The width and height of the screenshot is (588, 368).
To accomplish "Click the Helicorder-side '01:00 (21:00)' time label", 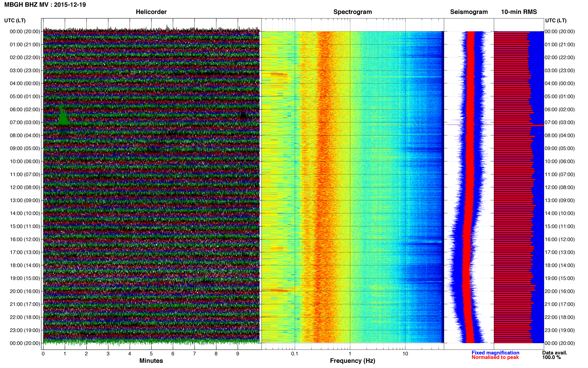I will 25,45.
